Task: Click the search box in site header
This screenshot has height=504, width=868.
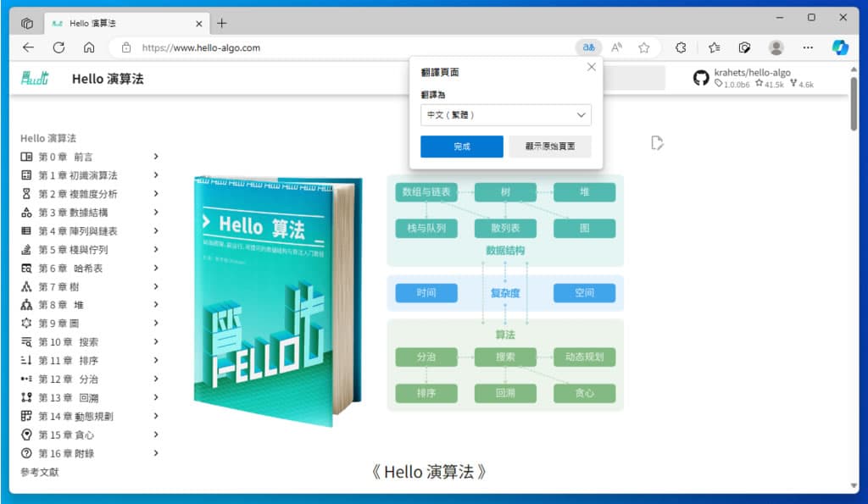Action: coord(634,78)
